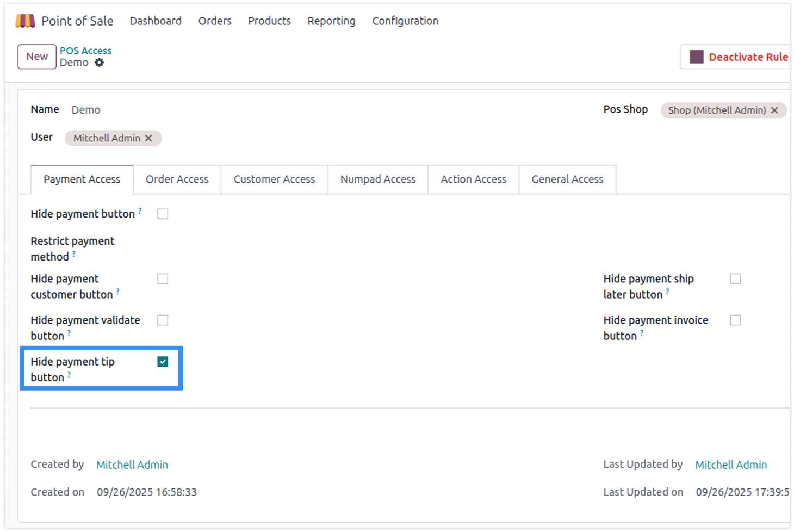The width and height of the screenshot is (794, 532).
Task: Remove Shop (Mitchell Admin) tag from Pos Shop
Action: pyautogui.click(x=774, y=110)
